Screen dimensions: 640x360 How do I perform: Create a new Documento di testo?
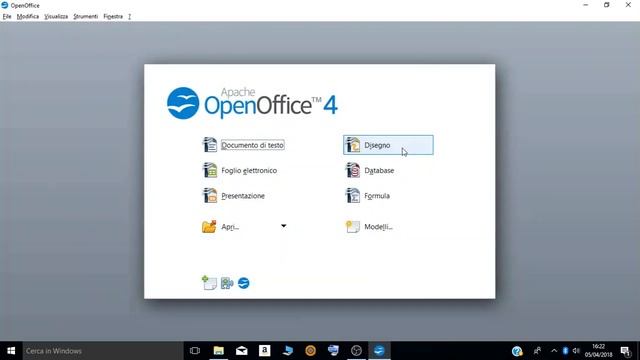click(x=253, y=145)
